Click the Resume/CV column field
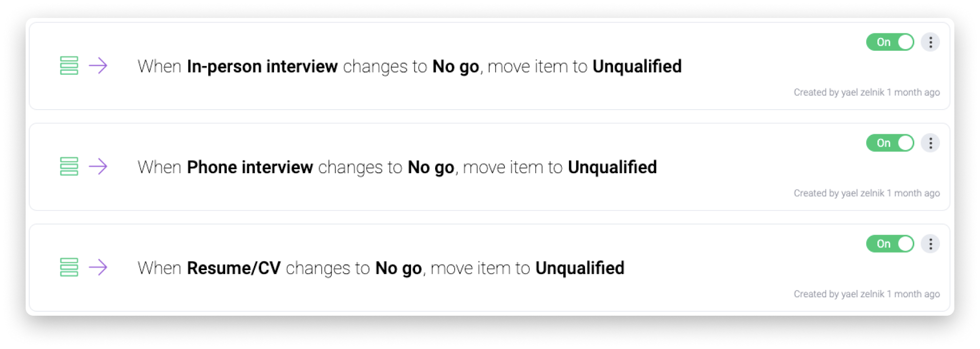This screenshot has width=980, height=349. tap(233, 268)
